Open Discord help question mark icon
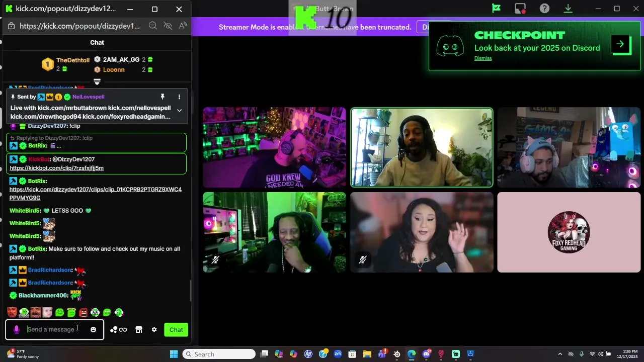The height and width of the screenshot is (362, 644). 544,9
